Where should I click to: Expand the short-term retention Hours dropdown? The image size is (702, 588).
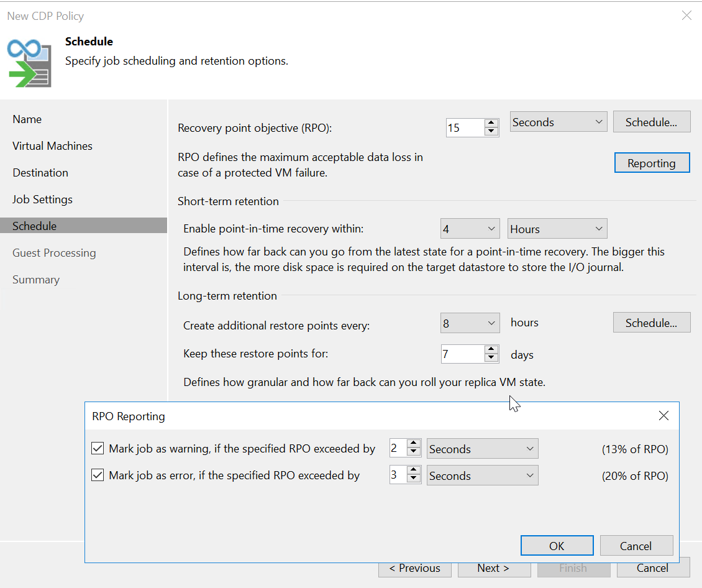[x=557, y=229]
